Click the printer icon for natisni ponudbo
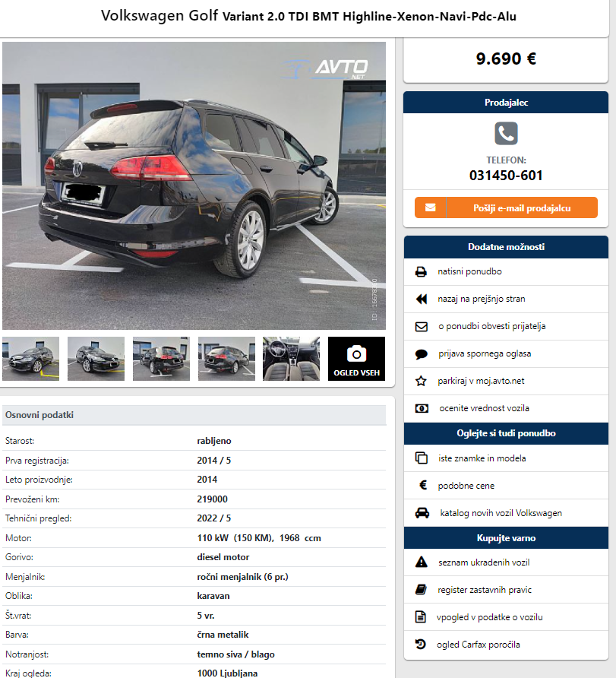Viewport: 616px width, 678px height. coord(421,272)
